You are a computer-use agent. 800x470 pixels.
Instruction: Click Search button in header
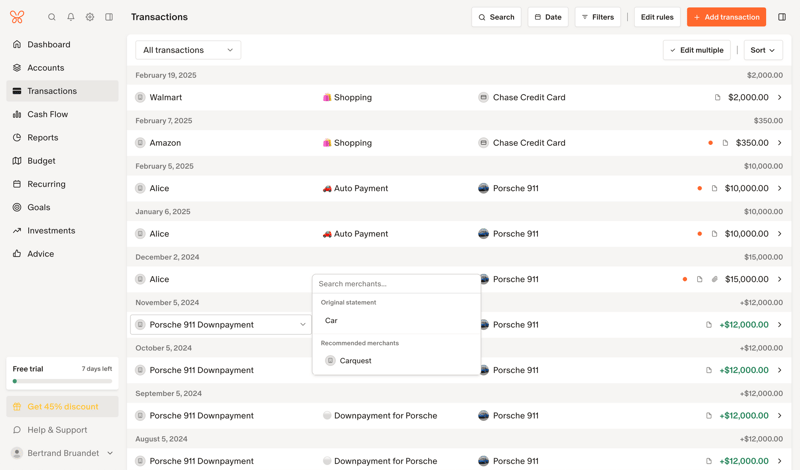point(496,17)
